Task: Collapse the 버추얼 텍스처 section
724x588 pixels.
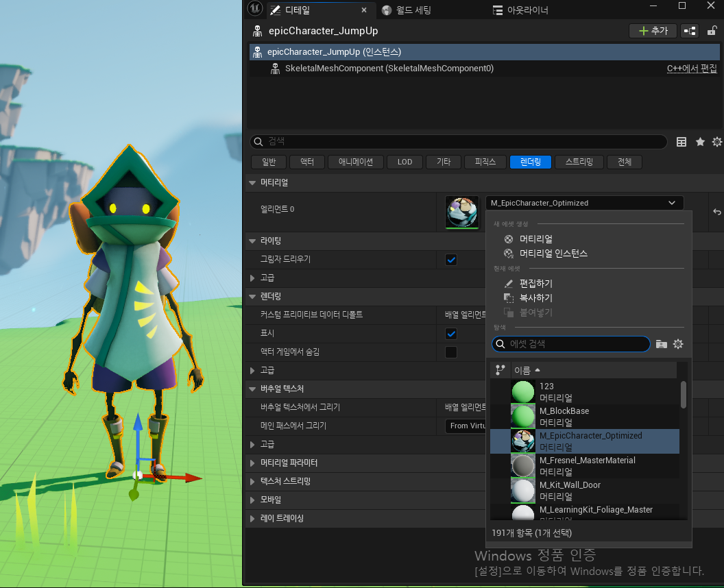Action: click(x=252, y=389)
